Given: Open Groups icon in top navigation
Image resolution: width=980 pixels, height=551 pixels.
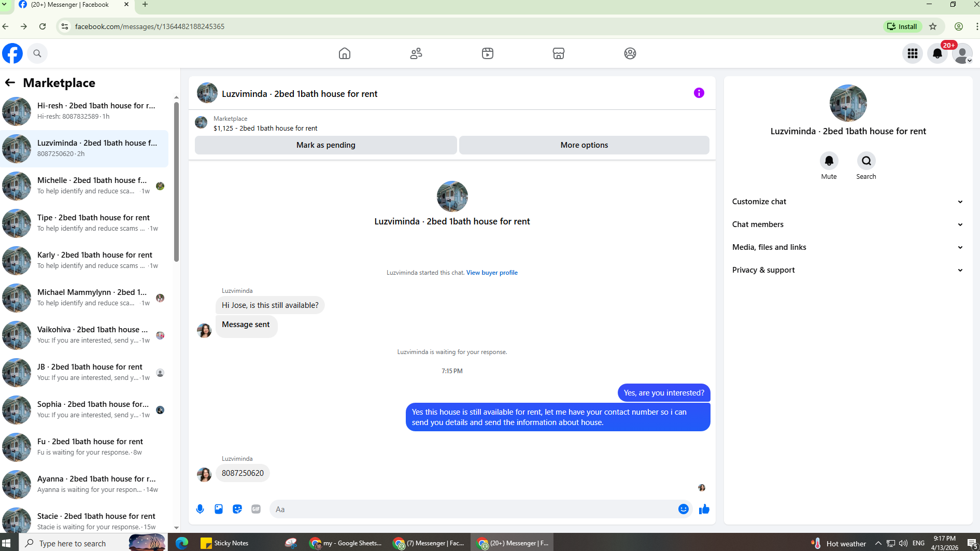Looking at the screenshot, I should (630, 53).
